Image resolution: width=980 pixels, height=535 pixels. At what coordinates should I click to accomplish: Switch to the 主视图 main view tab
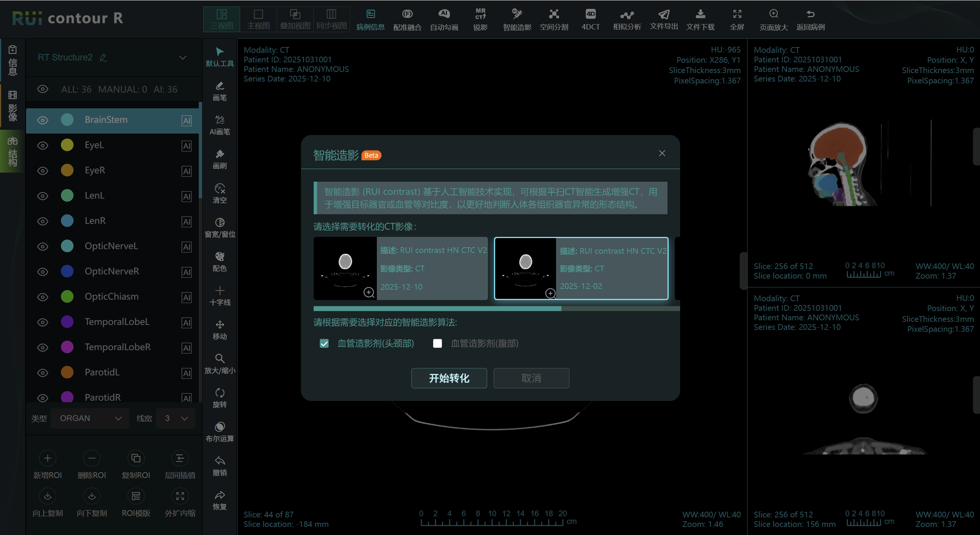coord(258,19)
